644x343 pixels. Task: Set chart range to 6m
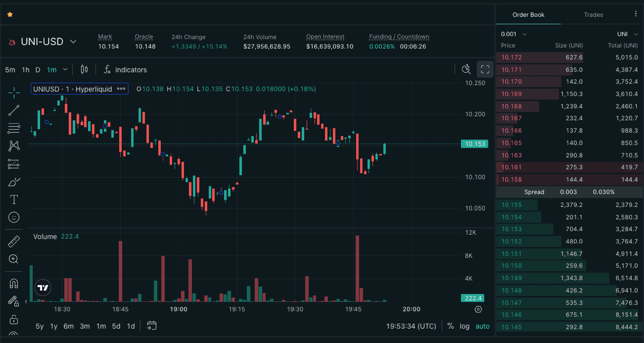coord(69,326)
